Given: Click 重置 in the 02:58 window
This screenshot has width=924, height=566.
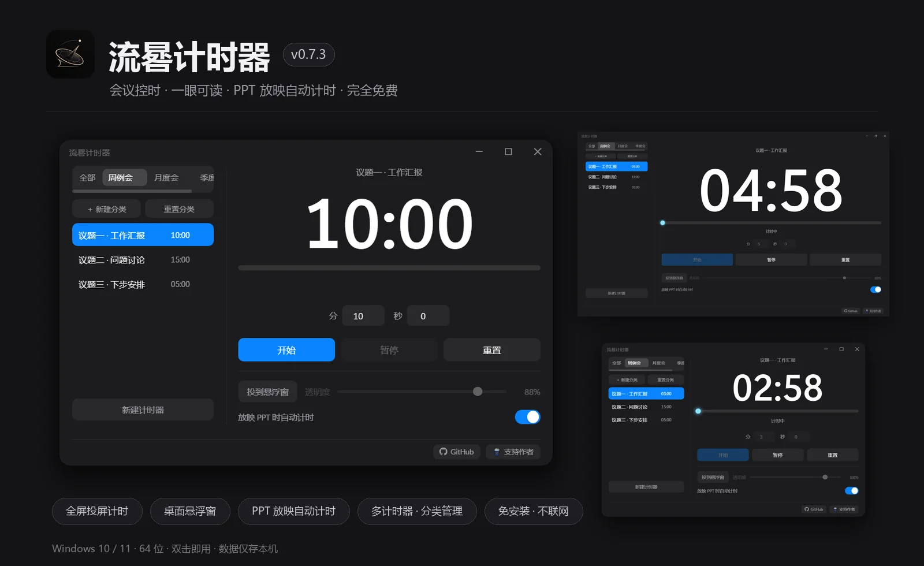Looking at the screenshot, I should (832, 455).
